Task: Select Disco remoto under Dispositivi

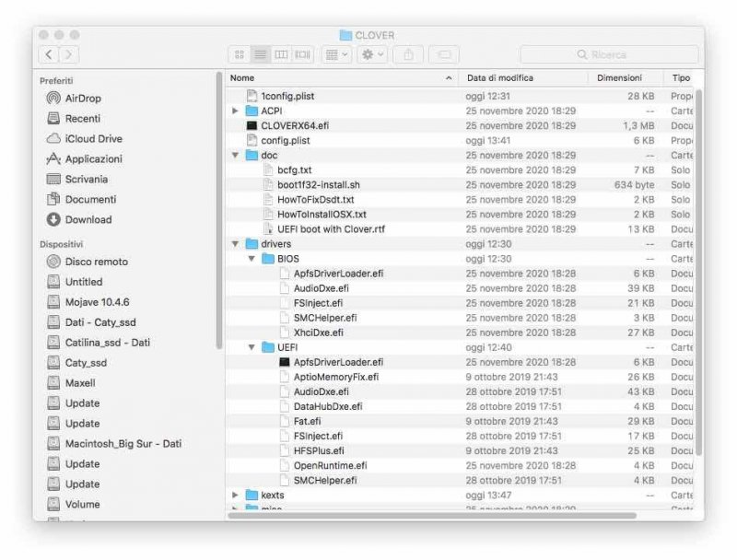Action: click(87, 262)
